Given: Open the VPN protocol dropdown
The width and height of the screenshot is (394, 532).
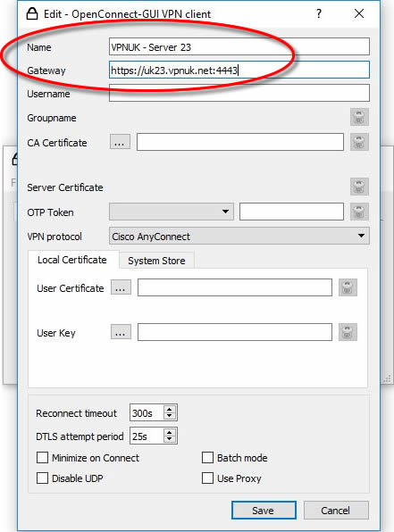Looking at the screenshot, I should [239, 237].
